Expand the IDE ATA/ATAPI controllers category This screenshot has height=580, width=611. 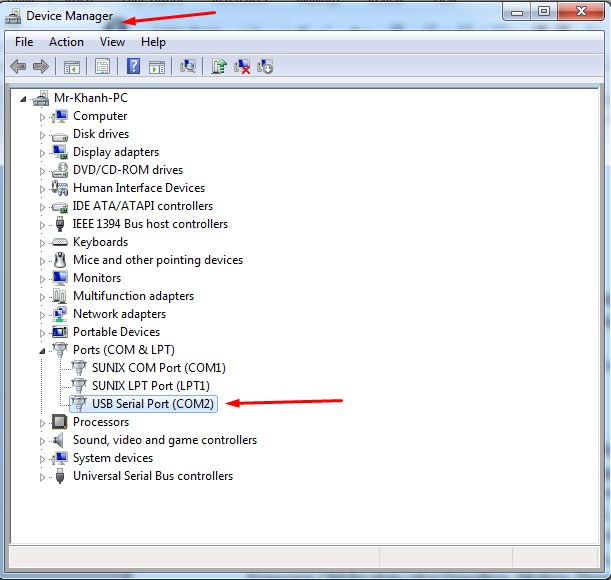coord(42,207)
